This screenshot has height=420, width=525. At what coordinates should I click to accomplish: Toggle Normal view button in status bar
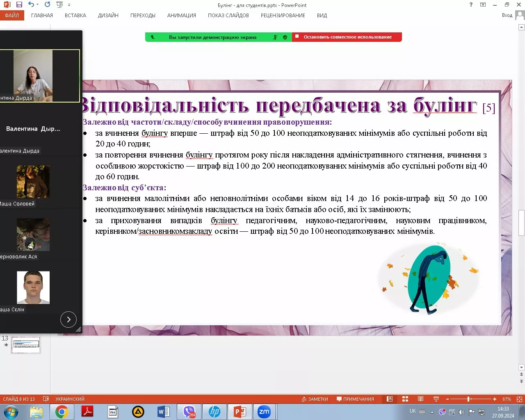pos(390,399)
